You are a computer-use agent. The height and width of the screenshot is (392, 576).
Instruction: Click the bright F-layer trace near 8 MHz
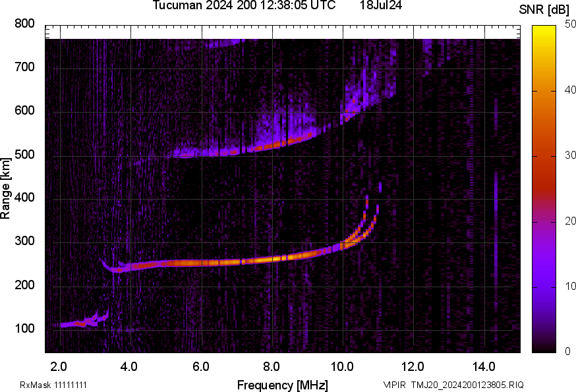(272, 260)
